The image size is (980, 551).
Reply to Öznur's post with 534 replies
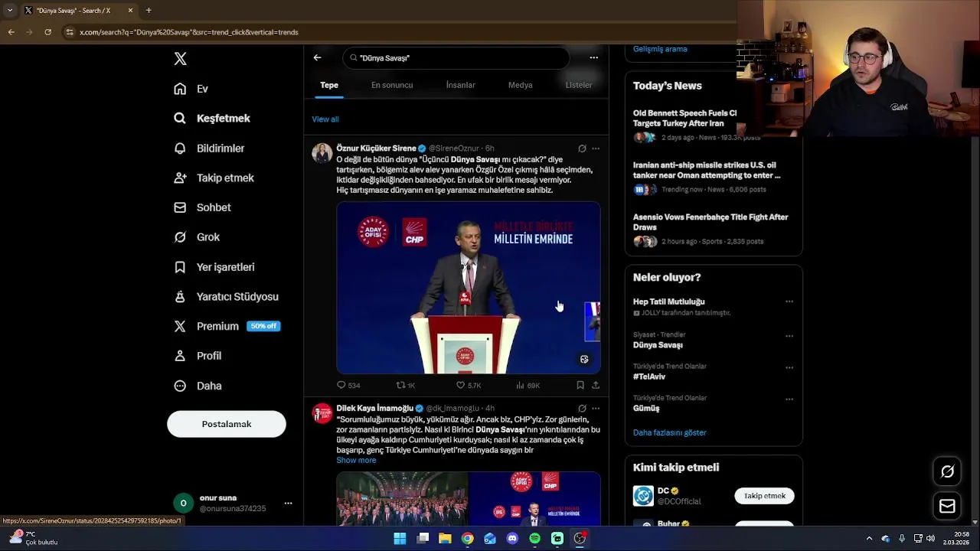[x=348, y=385]
